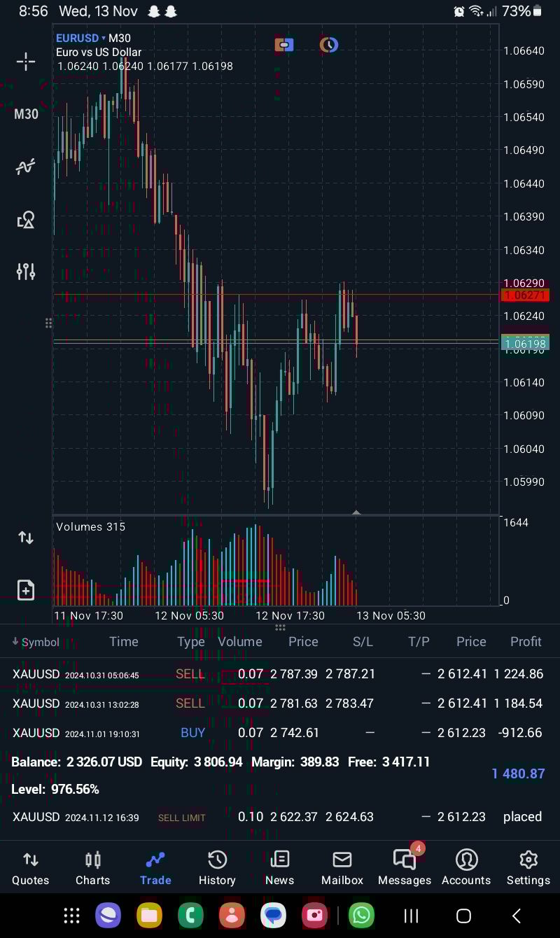560x938 pixels.
Task: Open the History tab
Action: (x=217, y=868)
